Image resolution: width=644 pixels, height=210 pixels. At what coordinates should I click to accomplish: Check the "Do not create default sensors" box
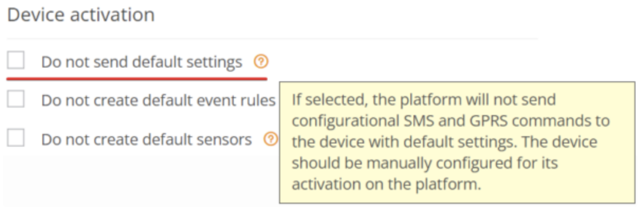tap(16, 139)
